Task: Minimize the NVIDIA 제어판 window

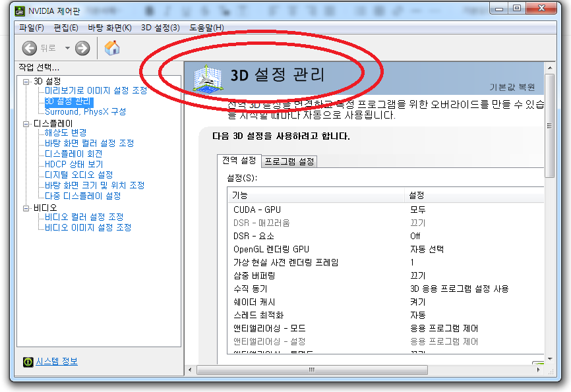Action: pyautogui.click(x=499, y=9)
